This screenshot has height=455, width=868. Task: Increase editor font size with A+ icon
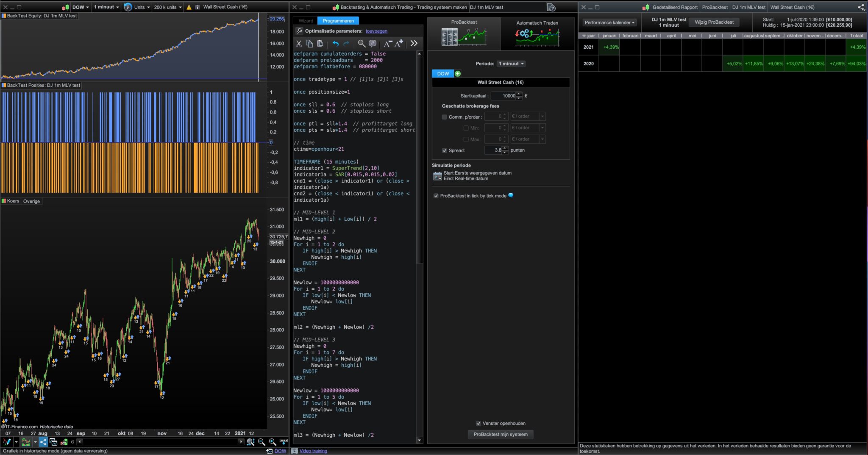[399, 44]
